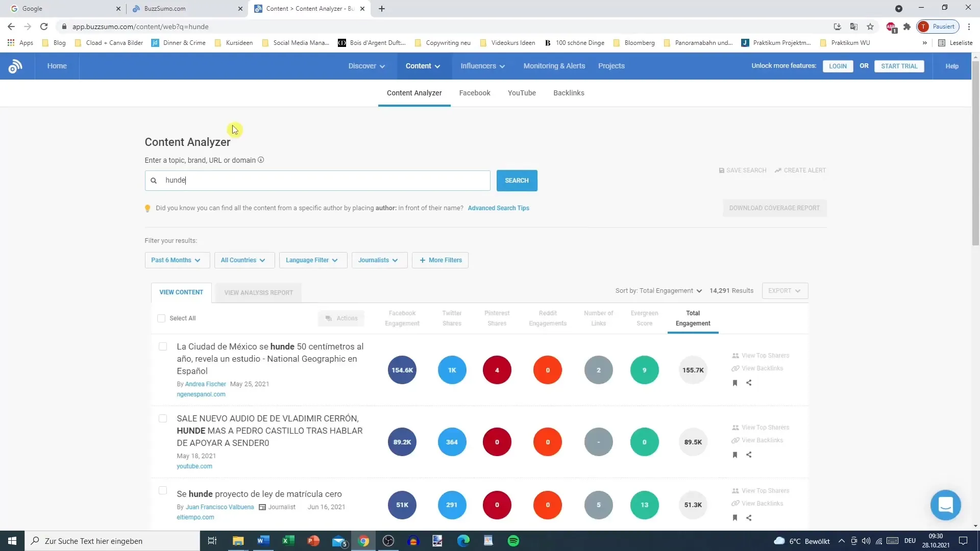Switch to the Facebook analyzer tab
The width and height of the screenshot is (980, 551).
(475, 92)
